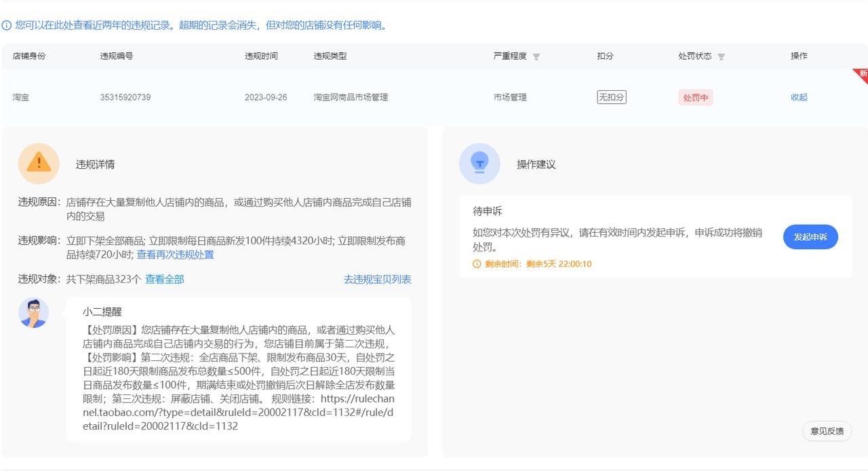
Task: Click the 违规编号 column header
Action: pyautogui.click(x=117, y=56)
